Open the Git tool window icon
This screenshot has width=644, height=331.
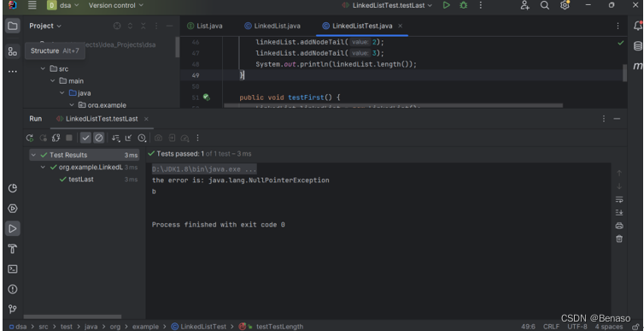(12, 309)
